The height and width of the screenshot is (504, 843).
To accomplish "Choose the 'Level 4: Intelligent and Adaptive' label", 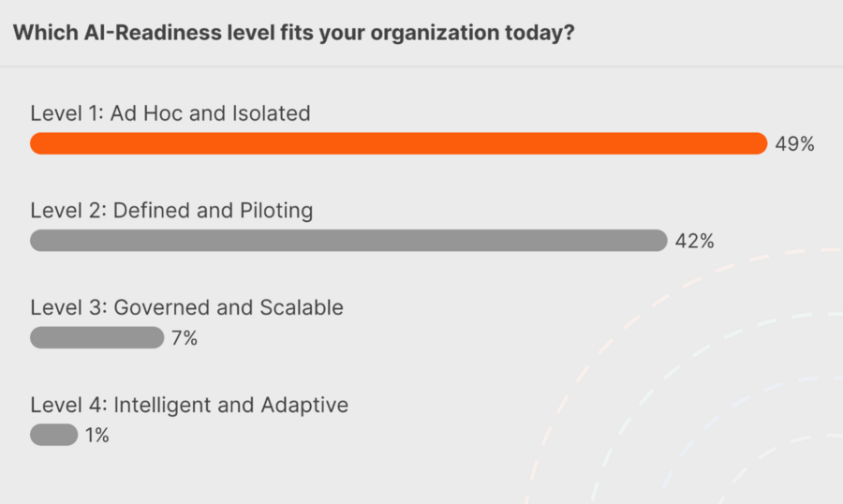I will [189, 405].
